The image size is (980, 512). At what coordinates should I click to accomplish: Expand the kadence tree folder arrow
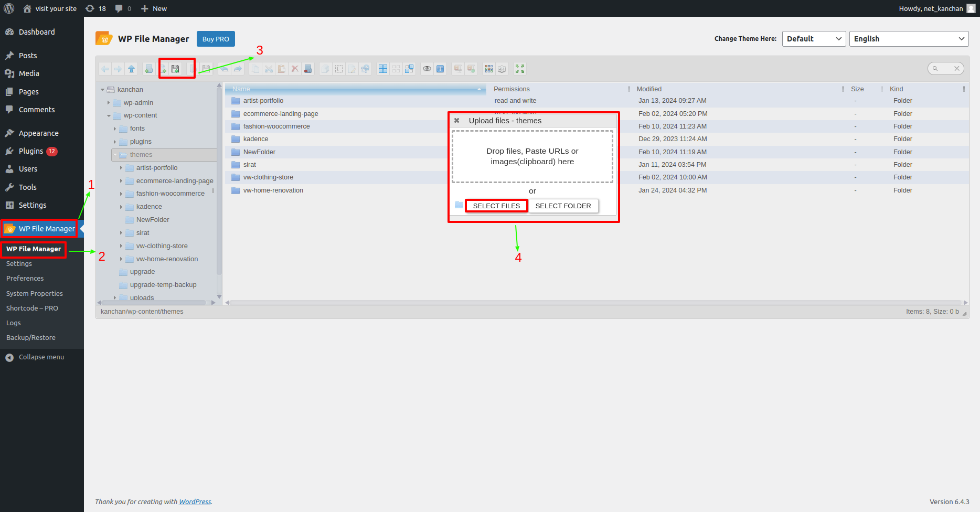click(x=121, y=207)
